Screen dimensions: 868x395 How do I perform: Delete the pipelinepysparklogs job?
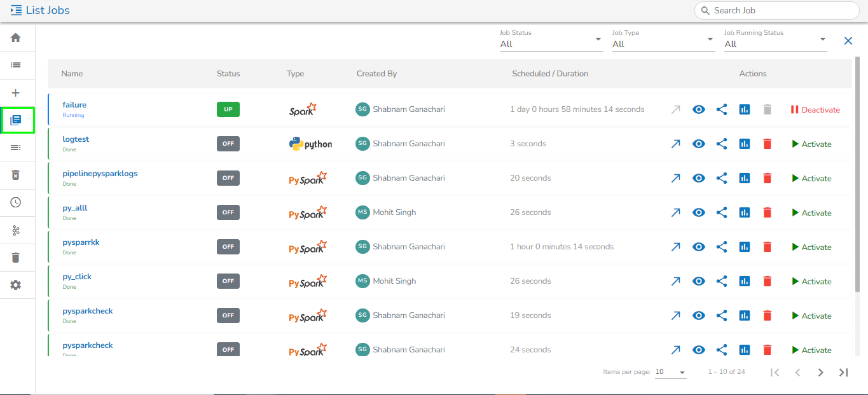click(x=768, y=178)
